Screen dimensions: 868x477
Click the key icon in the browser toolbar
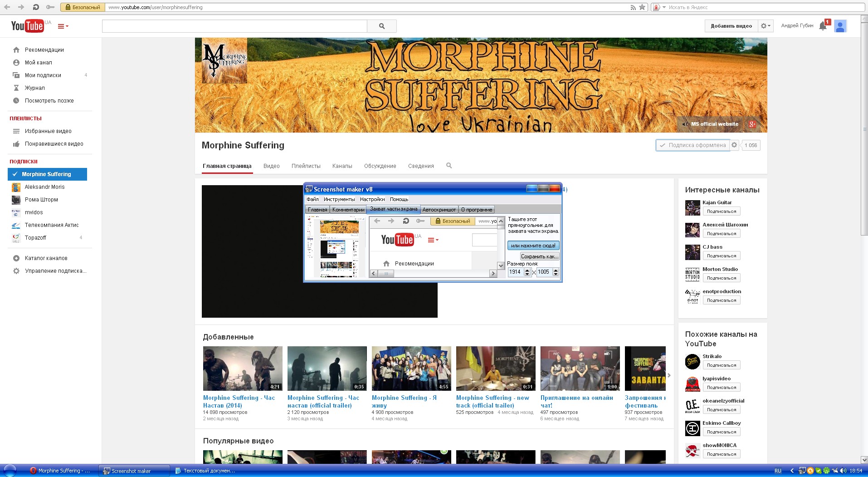[x=50, y=7]
